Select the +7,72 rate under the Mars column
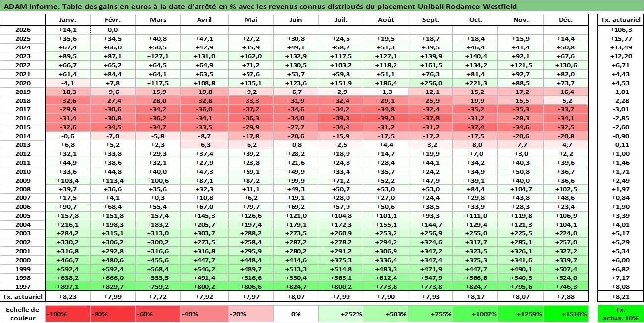Viewport: 644px width, 323px height. tap(157, 297)
